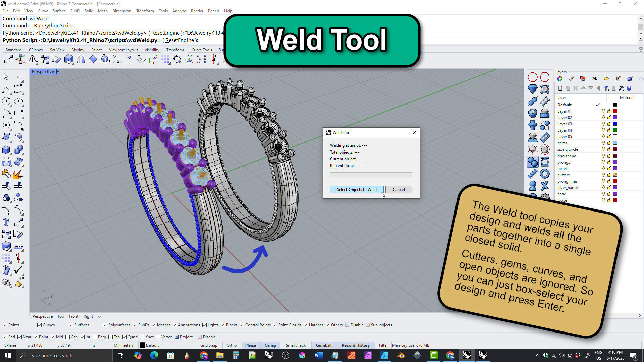
Task: Click the puzzle-piece Join icon
Action: pos(6,174)
